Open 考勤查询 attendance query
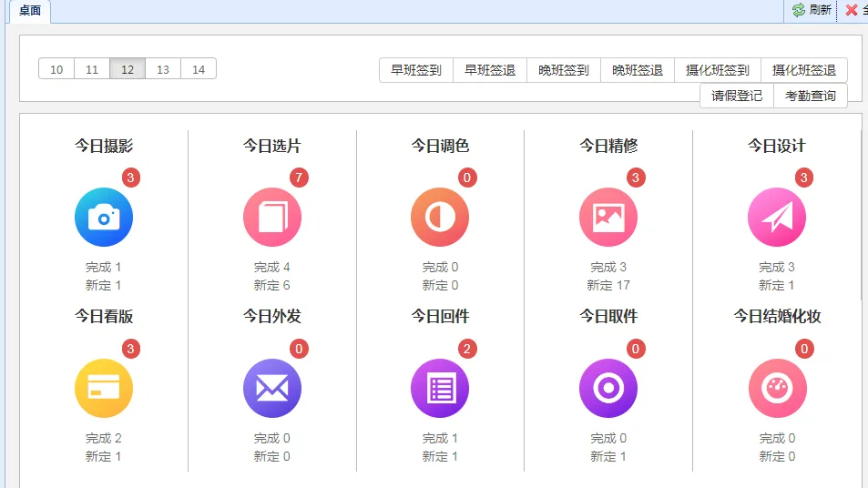 (x=811, y=96)
